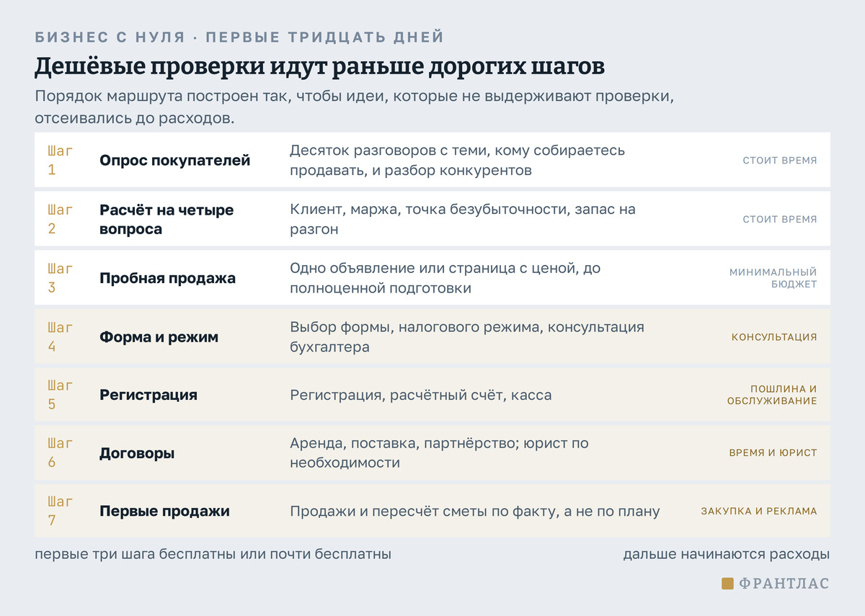Select the 'Шаг 1' label

point(60,161)
